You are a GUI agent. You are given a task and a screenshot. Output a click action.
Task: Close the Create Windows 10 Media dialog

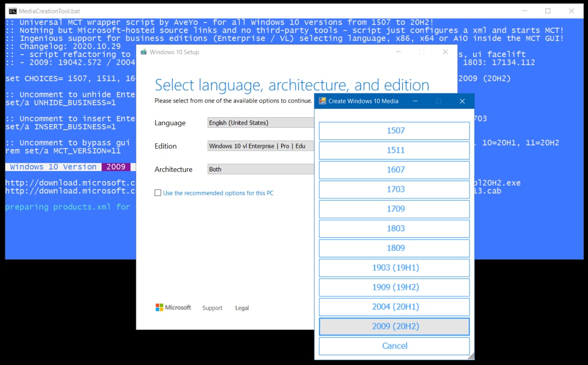point(462,101)
